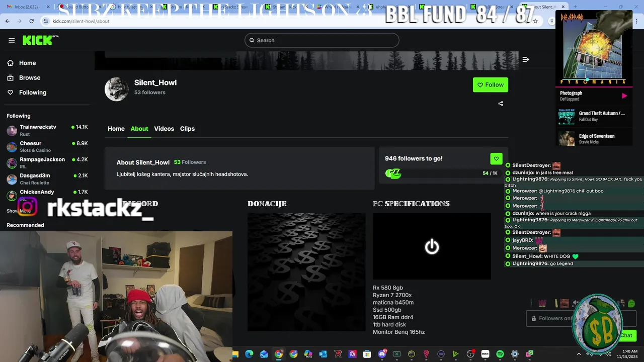The width and height of the screenshot is (644, 362).
Task: Open Spotify from the taskbar
Action: coord(500,354)
